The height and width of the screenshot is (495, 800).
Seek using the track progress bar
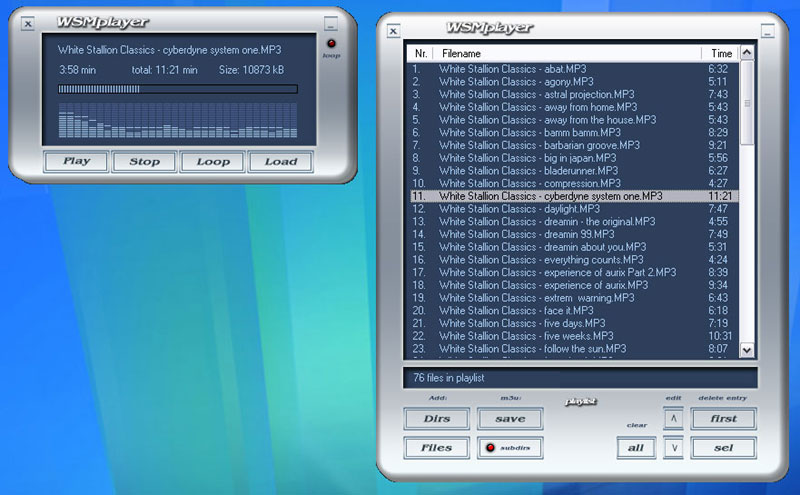177,89
